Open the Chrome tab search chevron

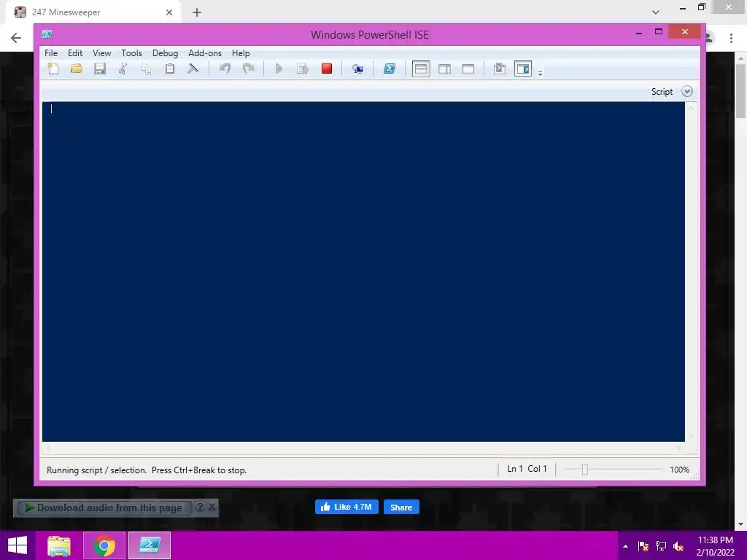pos(656,12)
